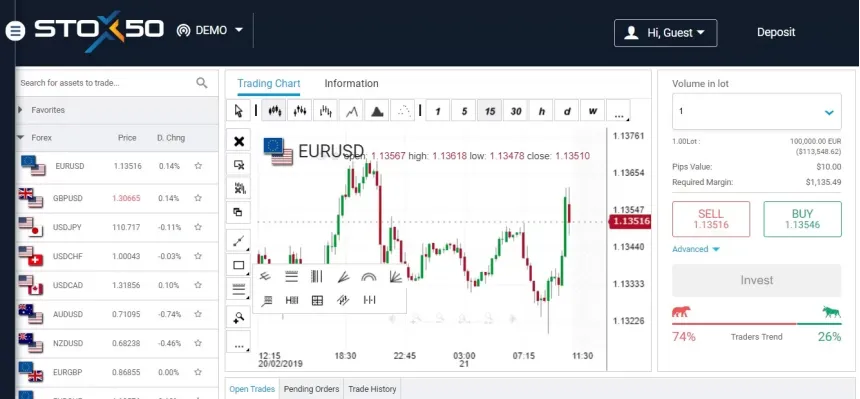Switch to dotted line chart type

coord(403,111)
